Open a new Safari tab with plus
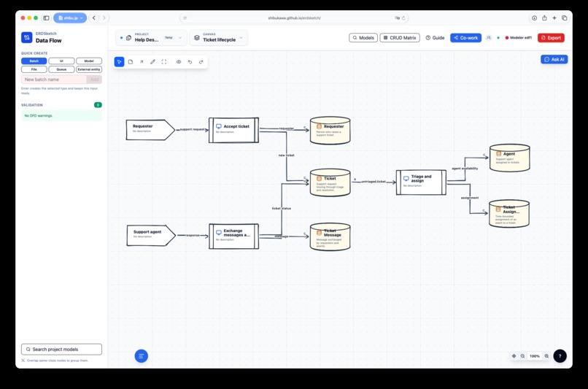The height and width of the screenshot is (389, 588). click(x=554, y=18)
